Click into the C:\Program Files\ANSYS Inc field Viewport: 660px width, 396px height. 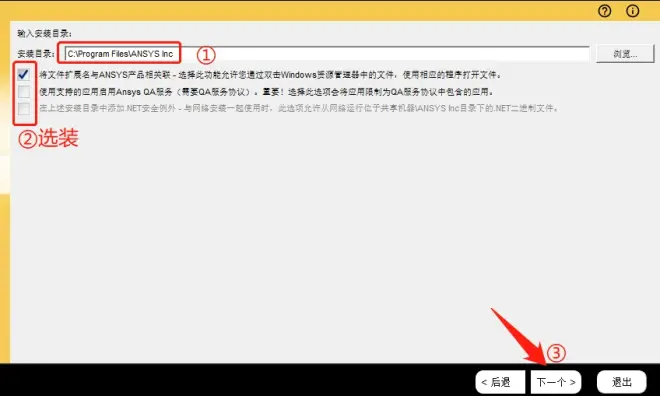(327, 54)
